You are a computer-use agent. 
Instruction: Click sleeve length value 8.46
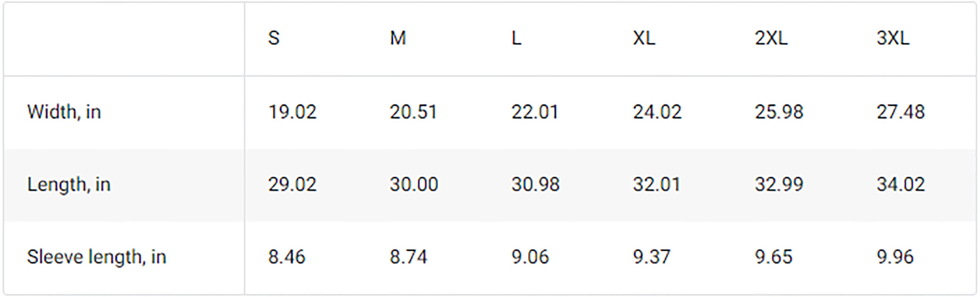point(286,257)
